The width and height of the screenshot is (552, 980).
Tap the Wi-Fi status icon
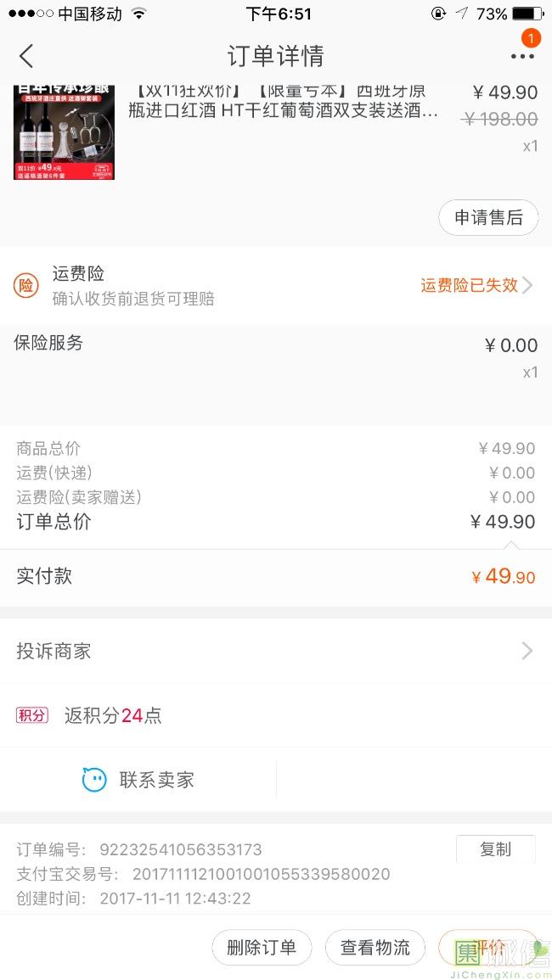139,14
